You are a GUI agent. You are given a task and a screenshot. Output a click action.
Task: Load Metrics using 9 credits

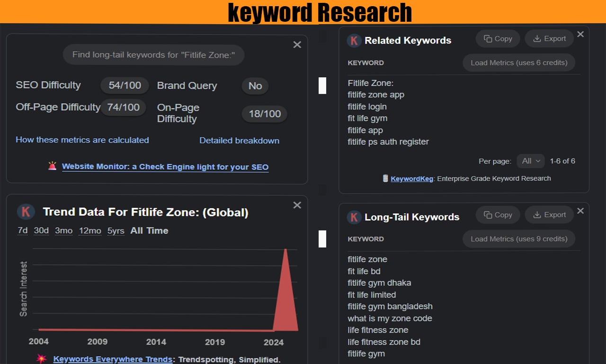click(x=519, y=239)
